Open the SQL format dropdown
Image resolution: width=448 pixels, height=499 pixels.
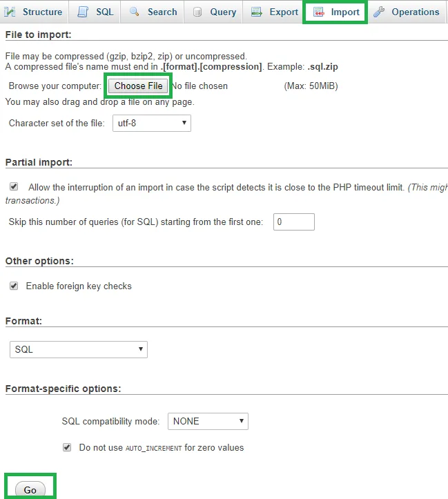point(79,349)
